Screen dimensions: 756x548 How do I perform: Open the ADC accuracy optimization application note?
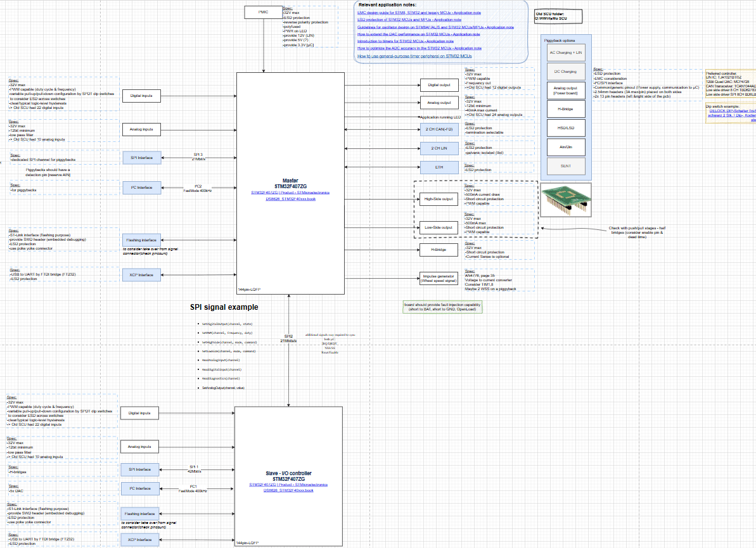[x=420, y=48]
